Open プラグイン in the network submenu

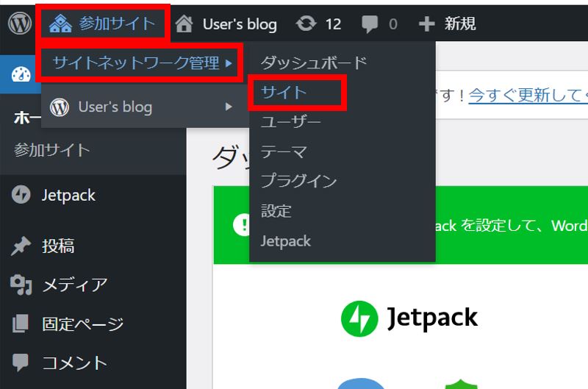(x=298, y=182)
